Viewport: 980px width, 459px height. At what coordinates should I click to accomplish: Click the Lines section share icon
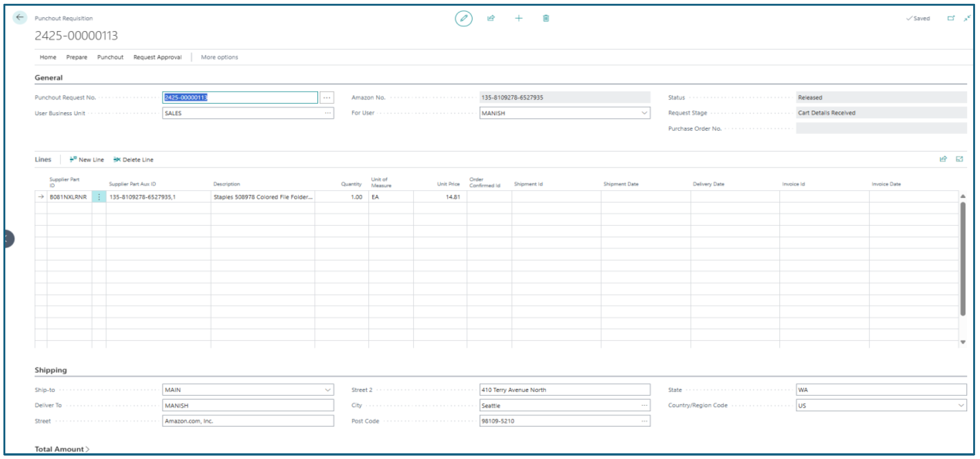coord(943,159)
